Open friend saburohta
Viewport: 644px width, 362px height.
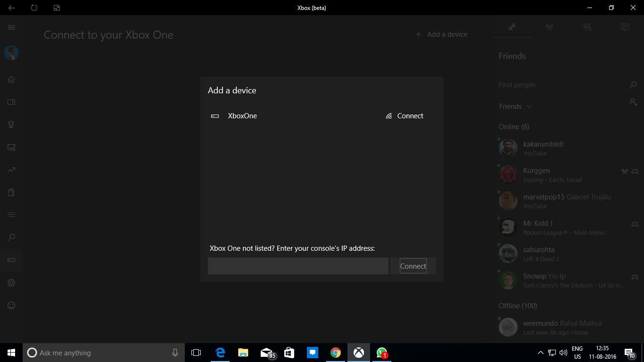[x=569, y=254]
